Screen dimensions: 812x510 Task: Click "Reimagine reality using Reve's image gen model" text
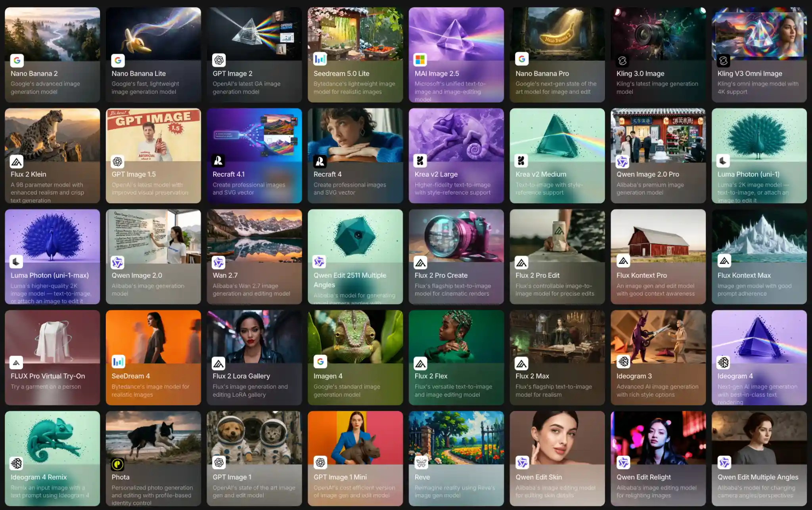pyautogui.click(x=455, y=491)
